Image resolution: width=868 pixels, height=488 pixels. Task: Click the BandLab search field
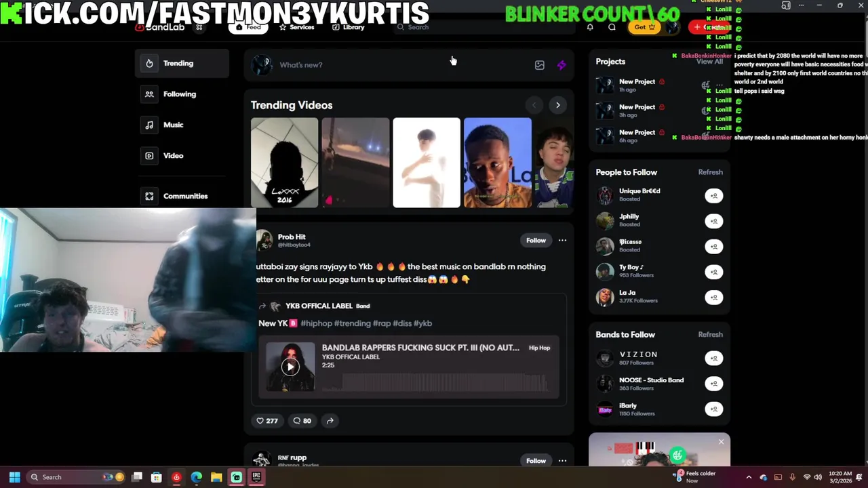[484, 27]
